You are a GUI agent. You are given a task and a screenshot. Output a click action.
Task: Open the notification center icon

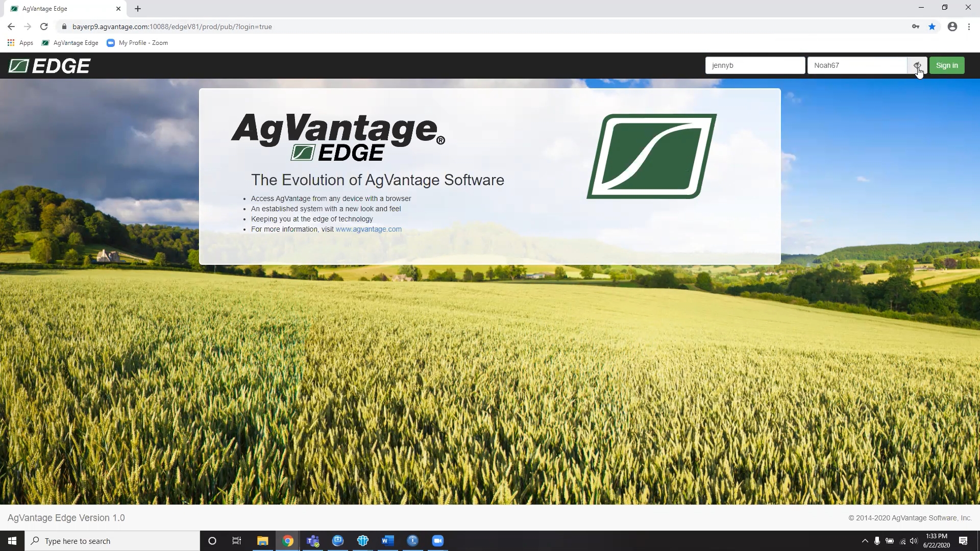[x=963, y=541]
